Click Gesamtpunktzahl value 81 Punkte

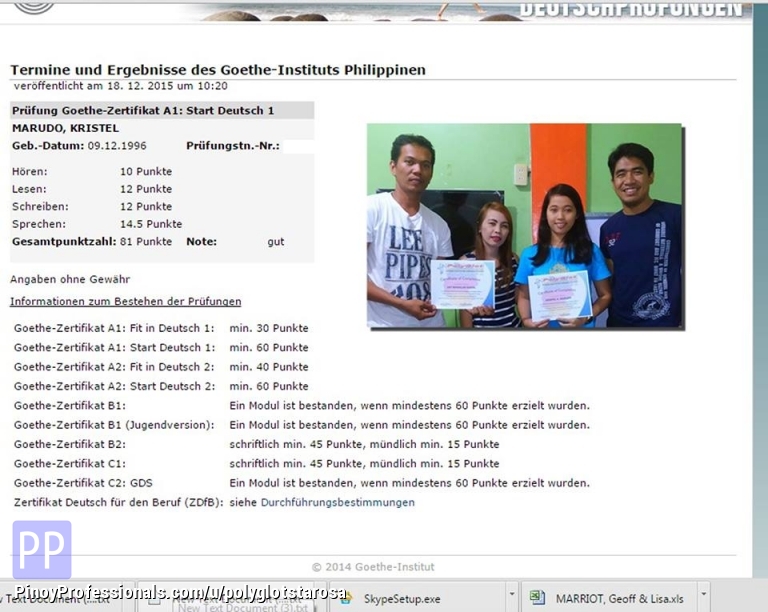(146, 242)
